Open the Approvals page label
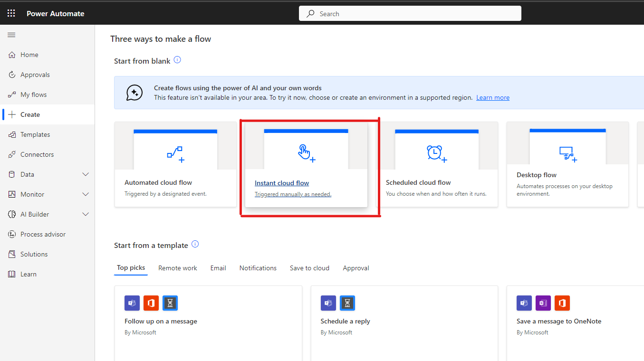644x361 pixels. tap(35, 75)
